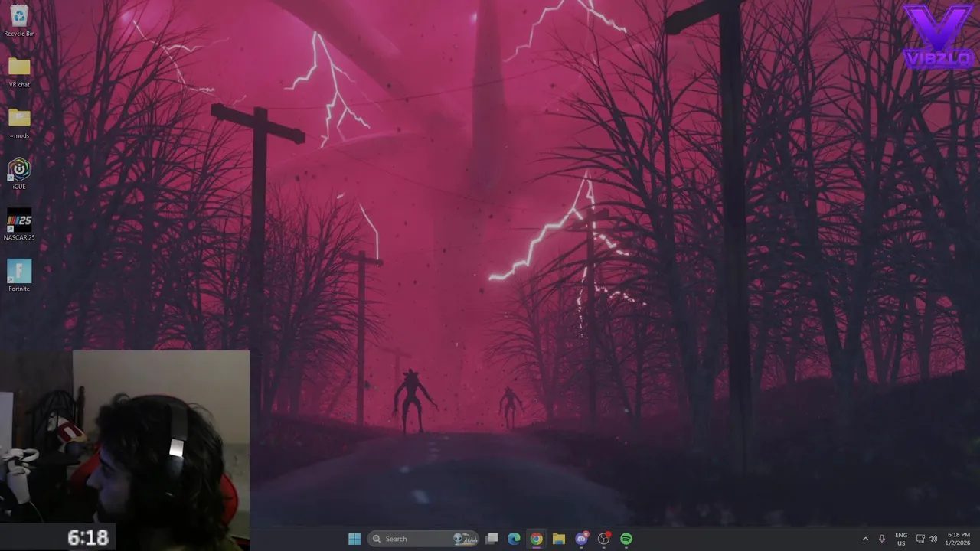Viewport: 980px width, 551px height.
Task: Click the webcam overlay in the corner
Action: point(125,451)
